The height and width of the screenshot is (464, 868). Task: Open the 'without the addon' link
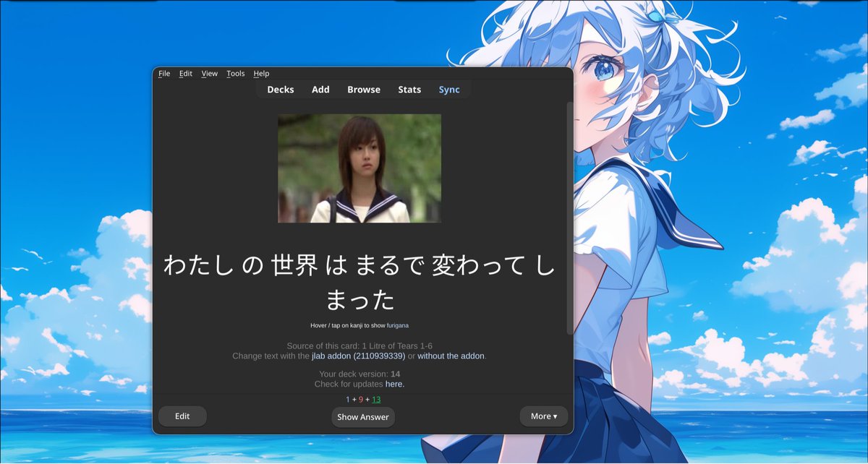click(x=451, y=356)
